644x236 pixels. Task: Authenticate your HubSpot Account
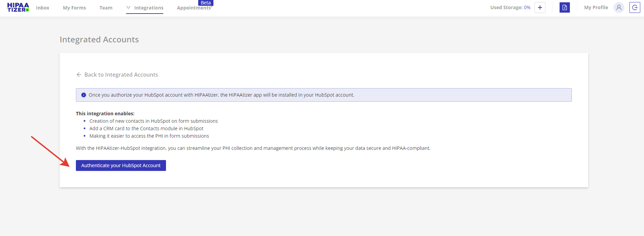[121, 165]
